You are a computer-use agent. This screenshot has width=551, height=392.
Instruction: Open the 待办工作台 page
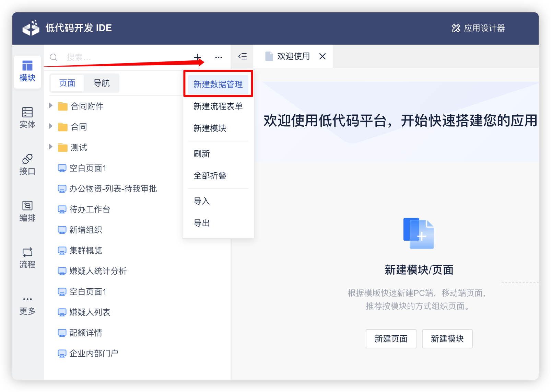[90, 209]
